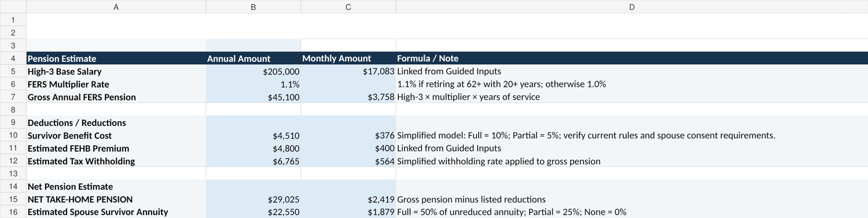Screen dimensions: 868x218
Task: Click the 'Pension Estimate' header cell
Action: [x=116, y=58]
